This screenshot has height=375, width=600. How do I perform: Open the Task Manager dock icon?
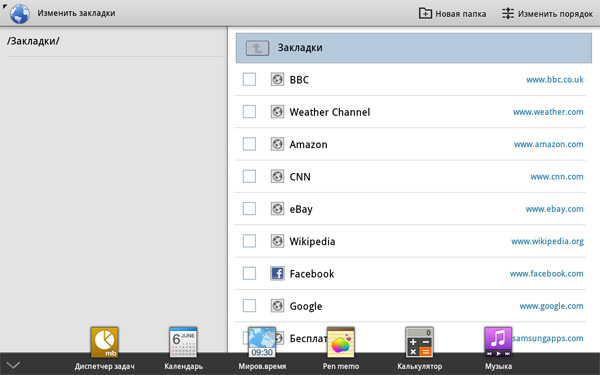(104, 342)
